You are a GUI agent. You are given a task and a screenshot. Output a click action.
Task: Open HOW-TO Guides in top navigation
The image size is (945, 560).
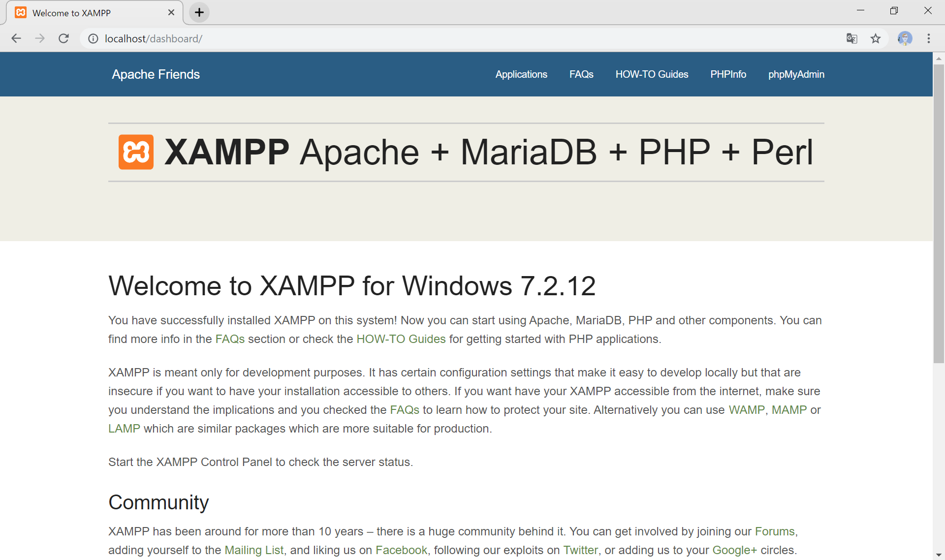pos(652,74)
